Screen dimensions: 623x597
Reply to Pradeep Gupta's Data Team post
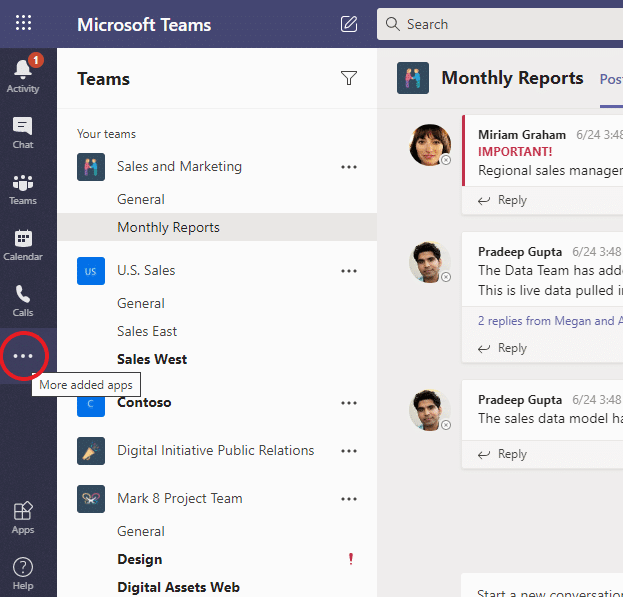pyautogui.click(x=502, y=348)
